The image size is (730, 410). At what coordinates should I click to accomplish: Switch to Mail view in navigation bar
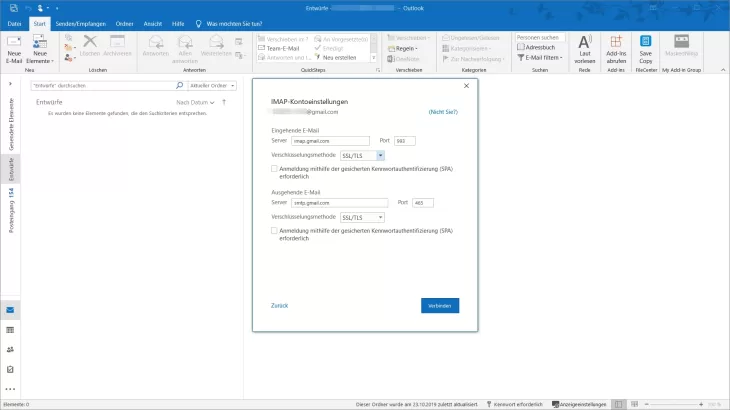point(10,310)
